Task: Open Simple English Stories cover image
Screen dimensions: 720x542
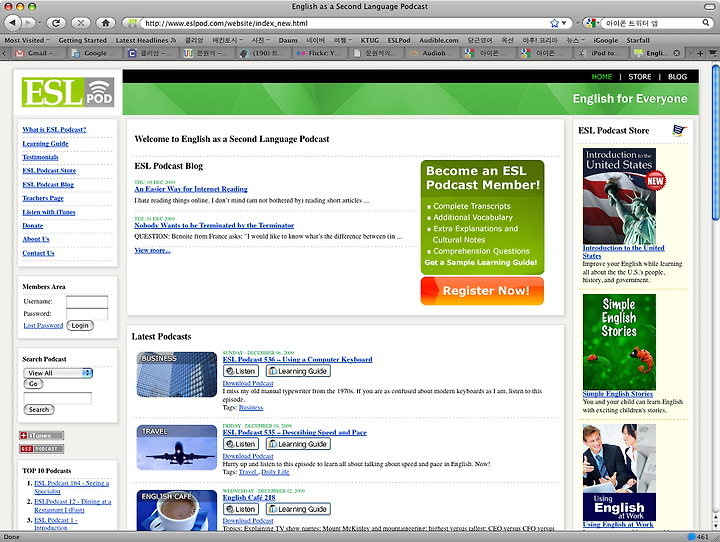Action: (619, 342)
